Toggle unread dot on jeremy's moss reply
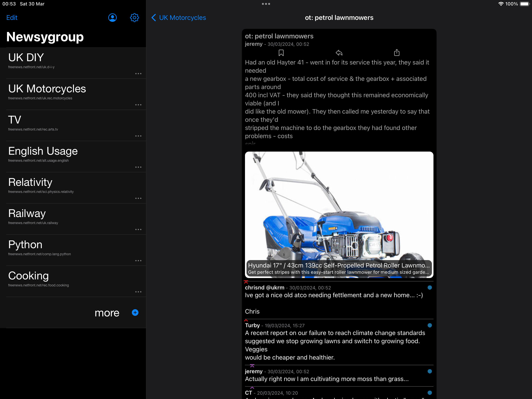 tap(430, 371)
